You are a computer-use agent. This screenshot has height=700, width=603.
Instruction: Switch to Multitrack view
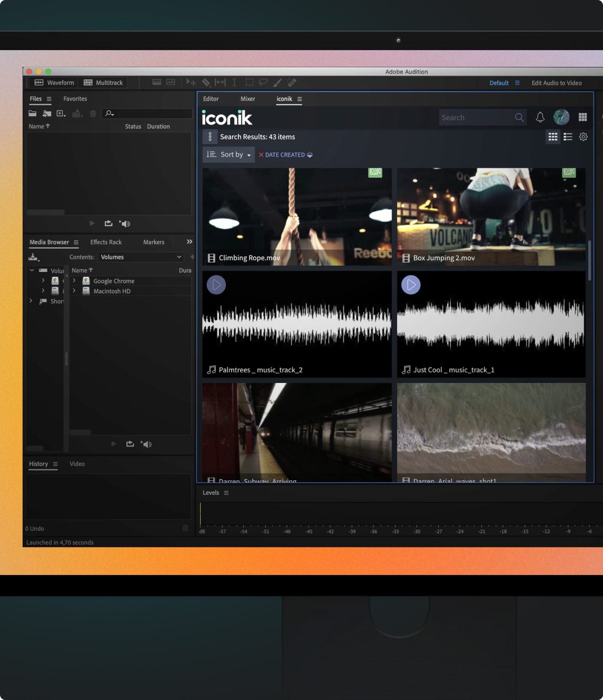(103, 83)
